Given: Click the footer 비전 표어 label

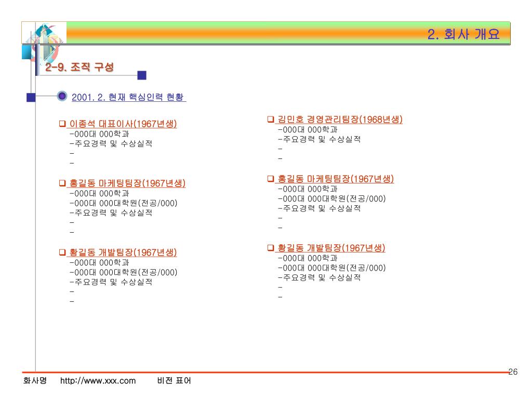Looking at the screenshot, I should (x=174, y=380).
